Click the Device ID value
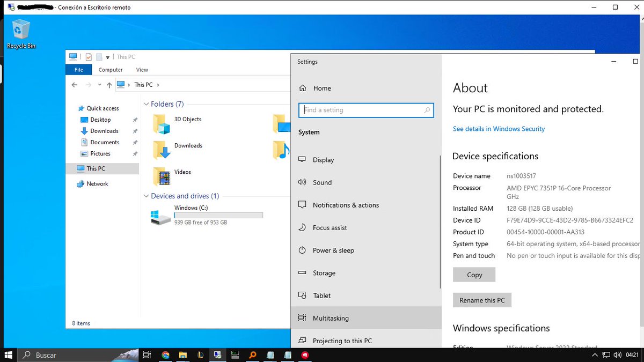 [x=570, y=220]
